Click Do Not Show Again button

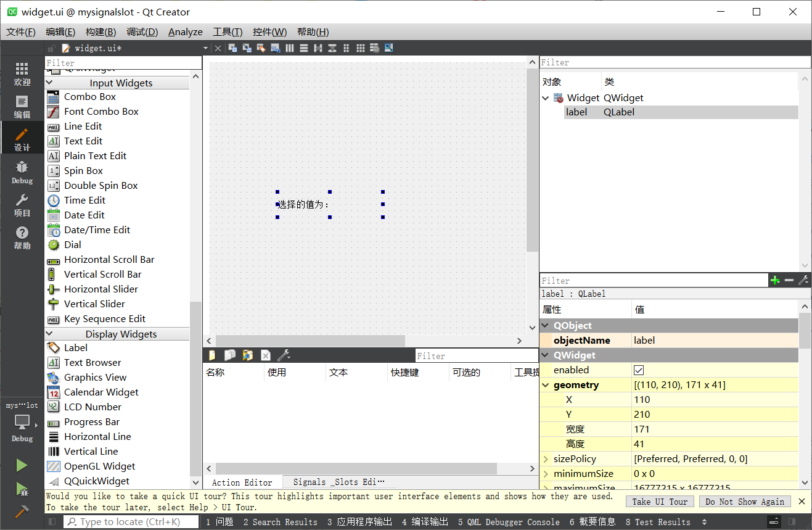pos(745,502)
